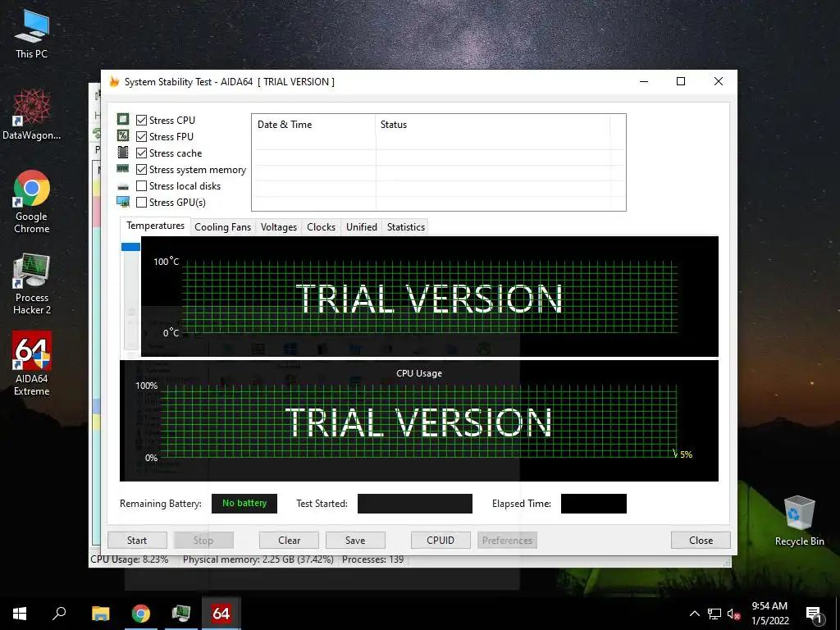
Task: Select the Process Hacker 2 desktop shortcut
Action: point(32,284)
